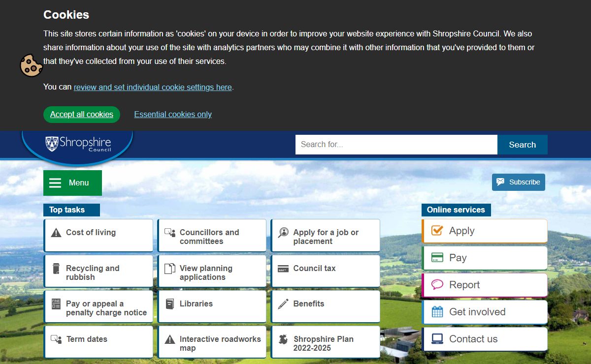Screen dimensions: 591x364
Task: Open the green Menu button
Action: pos(72,183)
